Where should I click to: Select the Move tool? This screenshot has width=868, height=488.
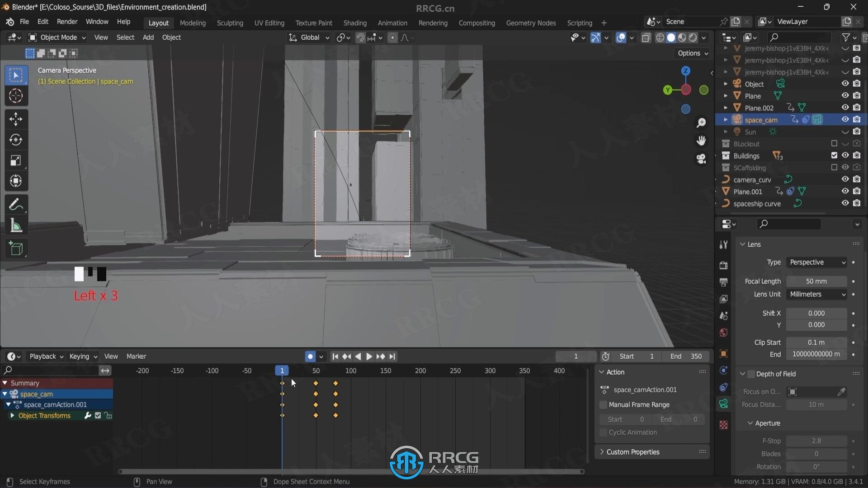tap(16, 119)
